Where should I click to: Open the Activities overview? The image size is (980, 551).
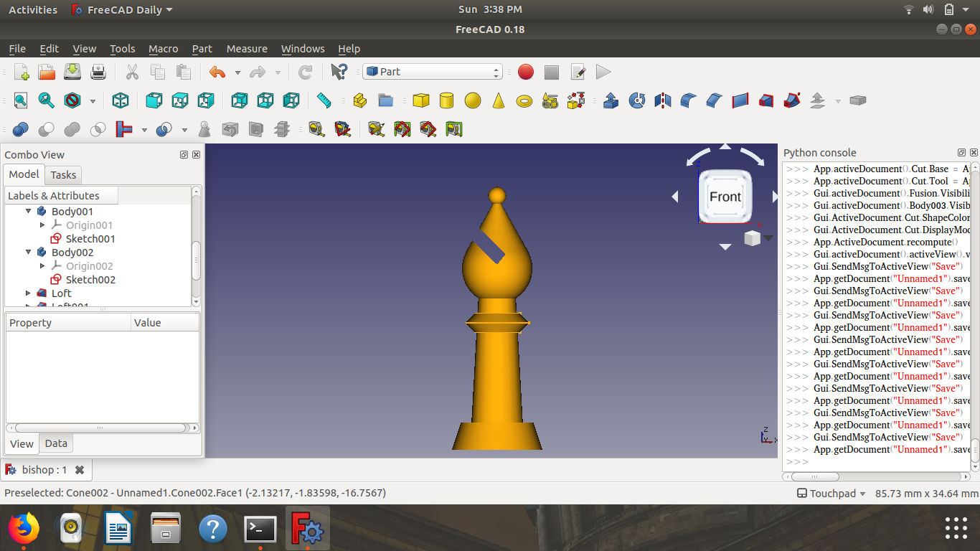33,10
